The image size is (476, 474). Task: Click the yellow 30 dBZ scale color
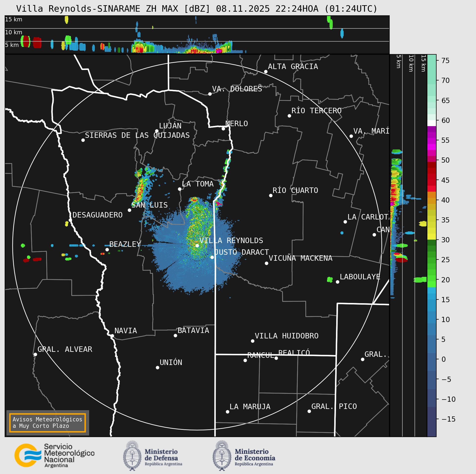pos(432,236)
